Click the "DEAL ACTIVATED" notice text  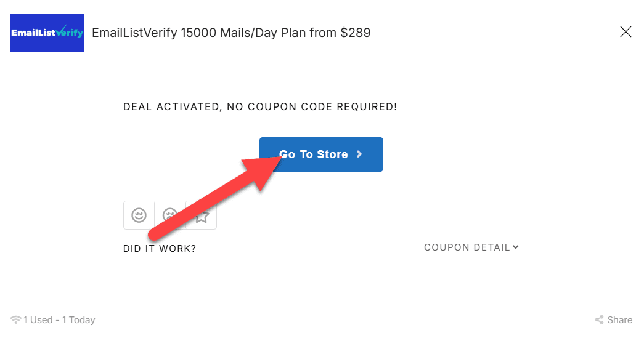click(261, 106)
